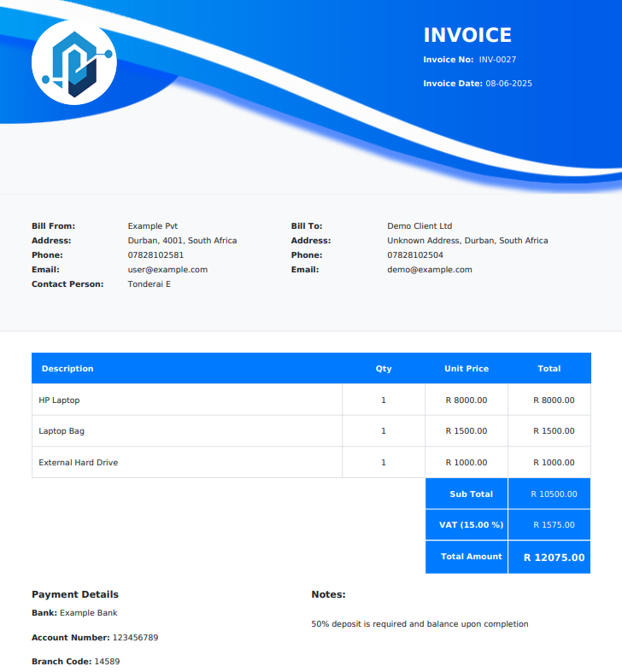Select phone number 07828102581
The height and width of the screenshot is (672, 622).
click(x=155, y=255)
